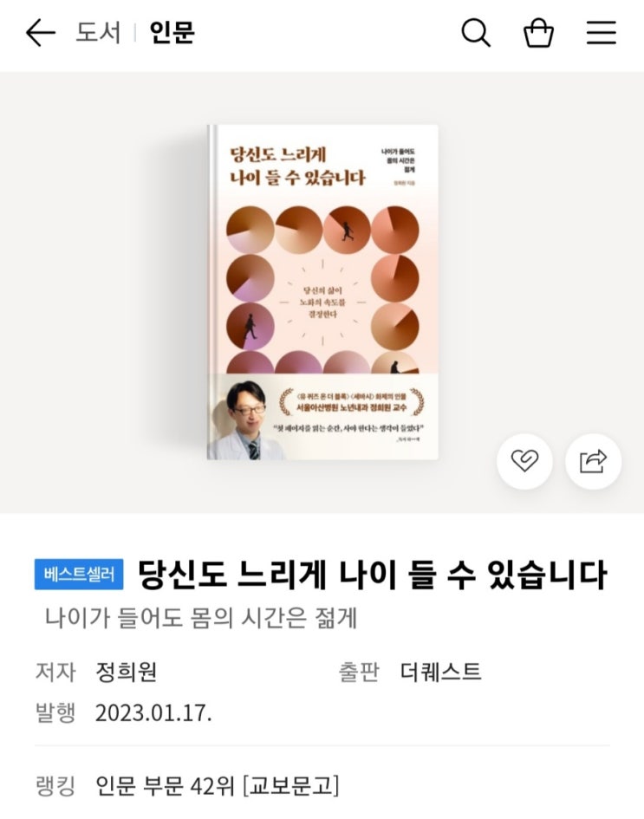The width and height of the screenshot is (644, 819).
Task: Open publisher link 더퀘스트
Action: 440,672
